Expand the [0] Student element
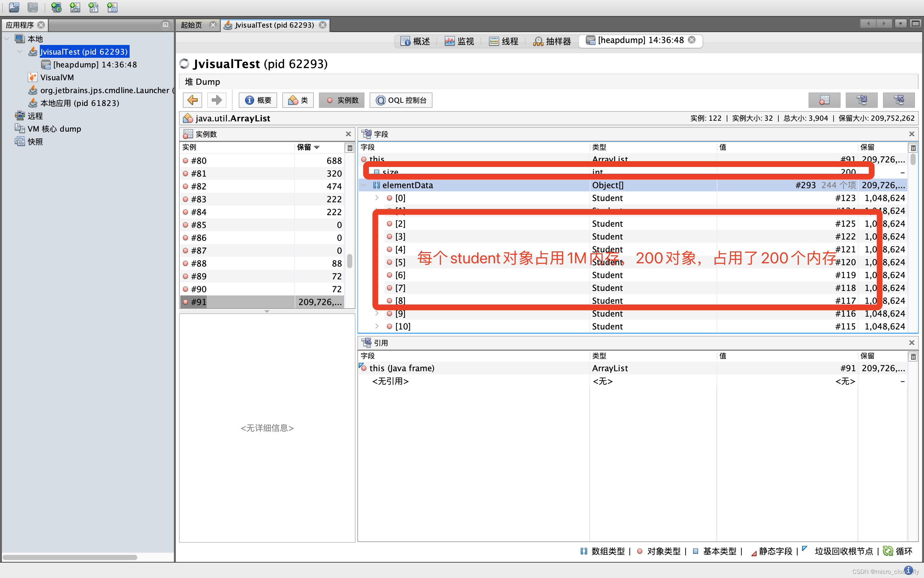Image resolution: width=924 pixels, height=578 pixels. [377, 197]
